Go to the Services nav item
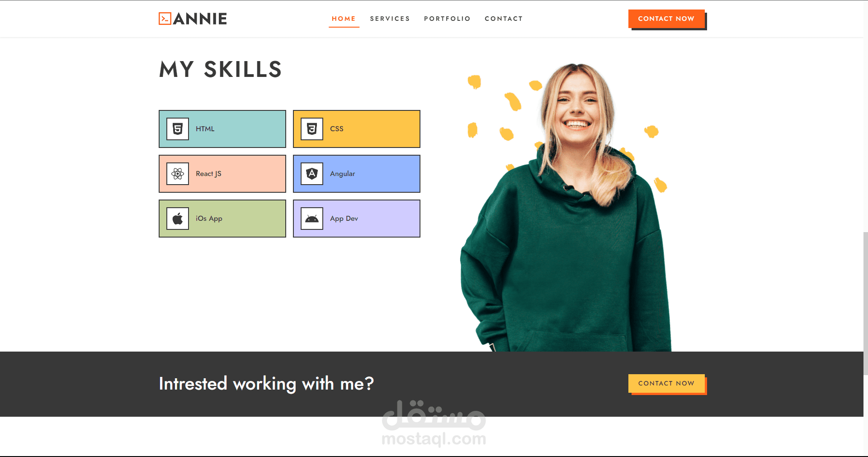 [390, 19]
